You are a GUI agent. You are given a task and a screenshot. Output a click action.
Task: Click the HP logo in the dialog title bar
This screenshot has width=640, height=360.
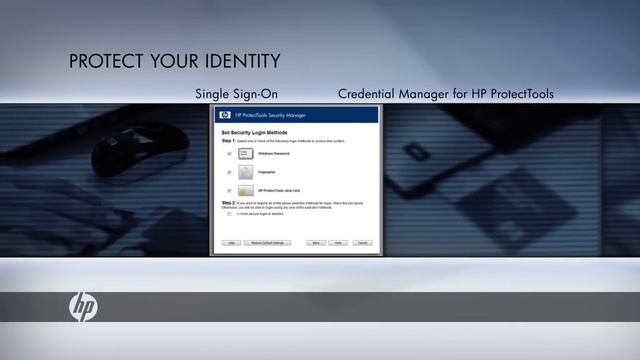tap(225, 115)
